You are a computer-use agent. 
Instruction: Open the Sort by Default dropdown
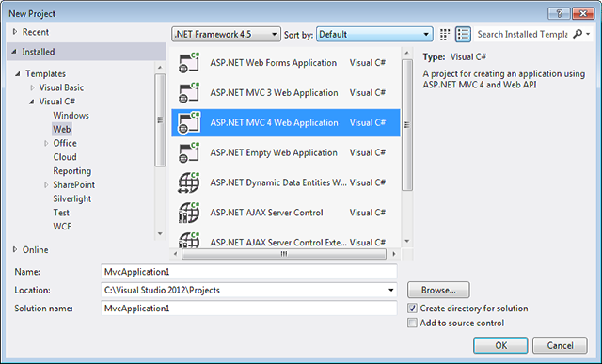pyautogui.click(x=374, y=34)
